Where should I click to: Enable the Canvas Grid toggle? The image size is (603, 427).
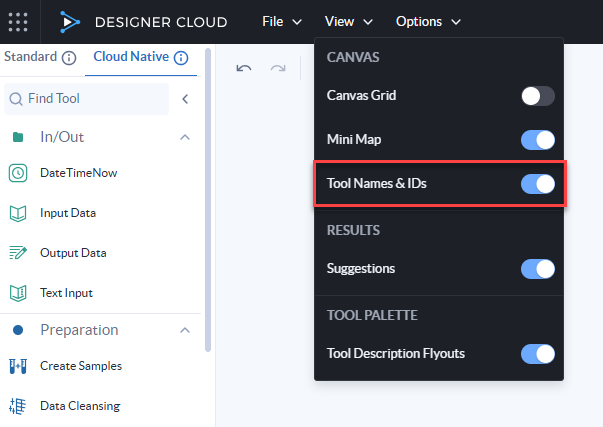coord(537,96)
